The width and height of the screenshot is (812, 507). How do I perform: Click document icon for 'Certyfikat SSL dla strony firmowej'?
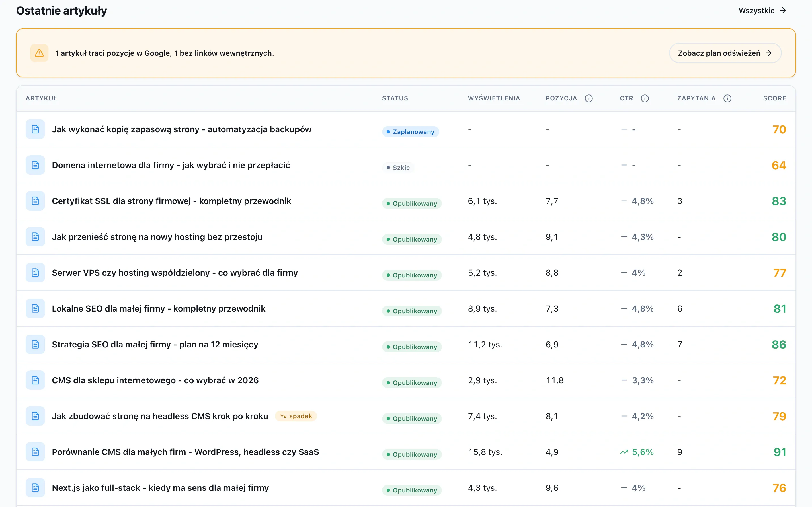[x=35, y=201]
